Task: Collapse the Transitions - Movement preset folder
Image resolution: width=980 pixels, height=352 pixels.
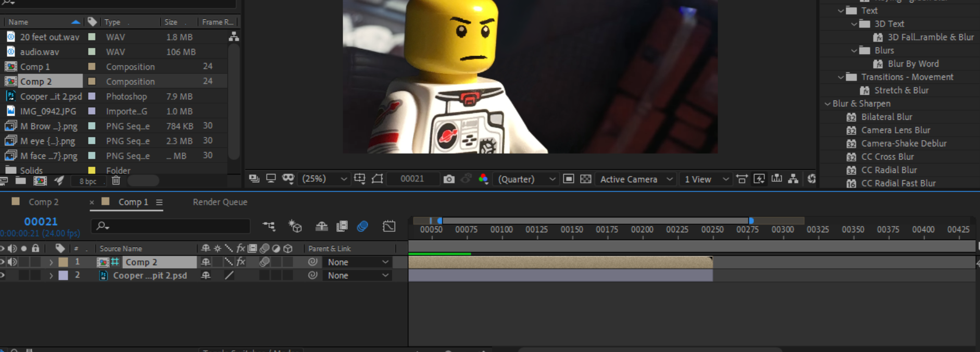Action: (x=840, y=77)
